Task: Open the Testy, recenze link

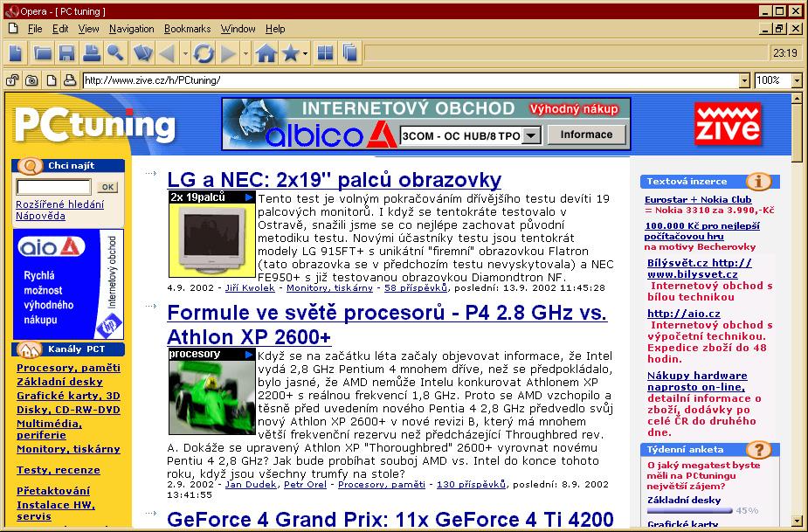Action: coord(59,470)
